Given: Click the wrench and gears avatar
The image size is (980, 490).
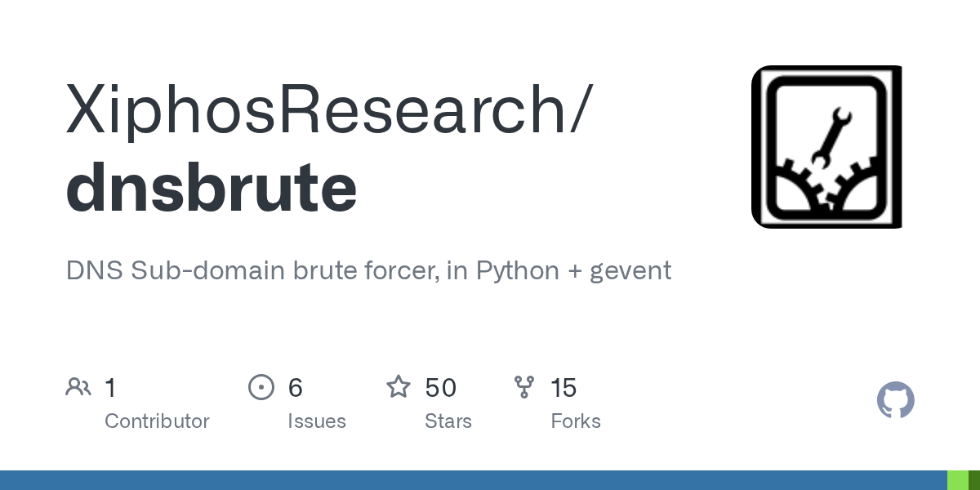Looking at the screenshot, I should click(826, 147).
